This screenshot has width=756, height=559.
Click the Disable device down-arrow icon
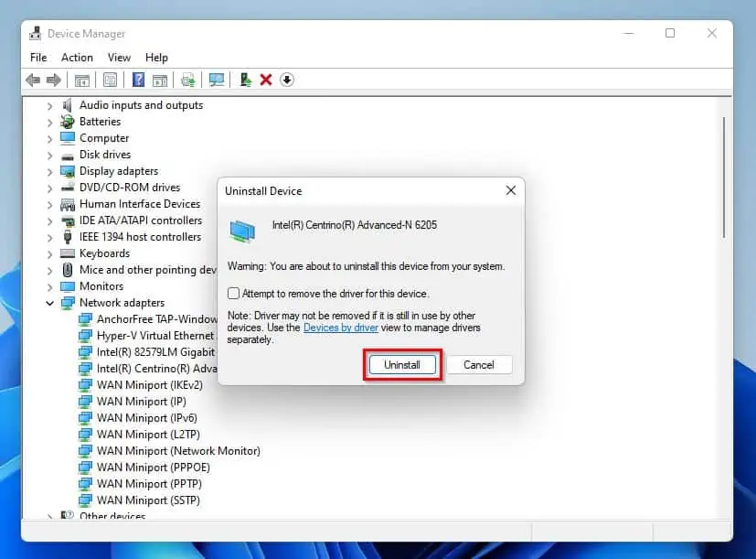[287, 80]
